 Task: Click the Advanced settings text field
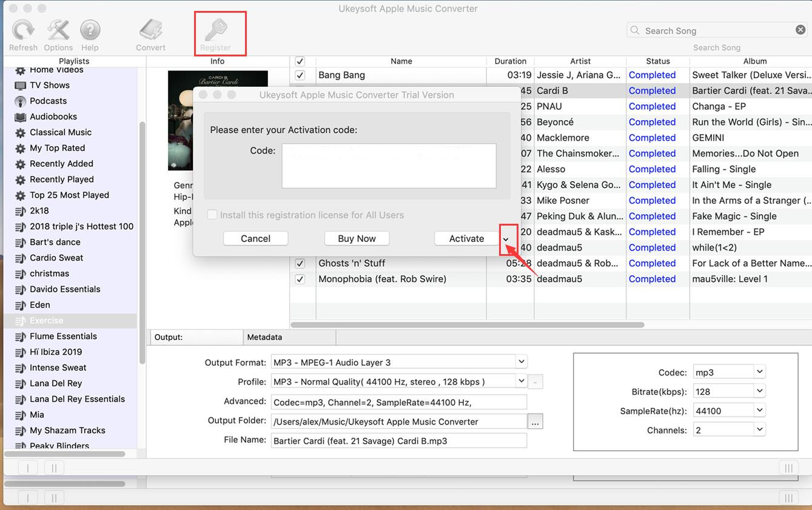399,401
